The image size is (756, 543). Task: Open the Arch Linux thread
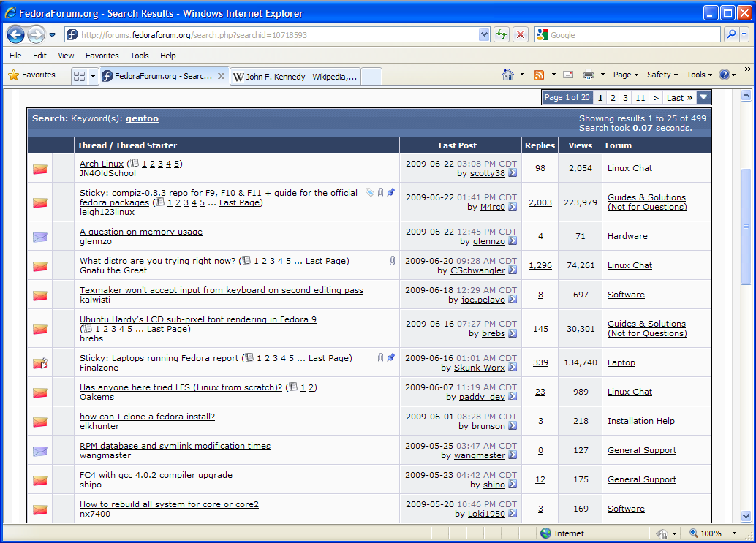coord(101,164)
